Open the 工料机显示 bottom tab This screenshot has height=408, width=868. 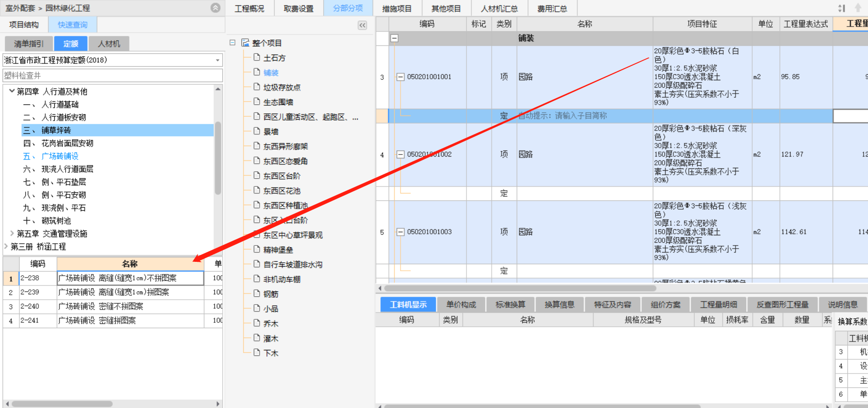pyautogui.click(x=408, y=305)
